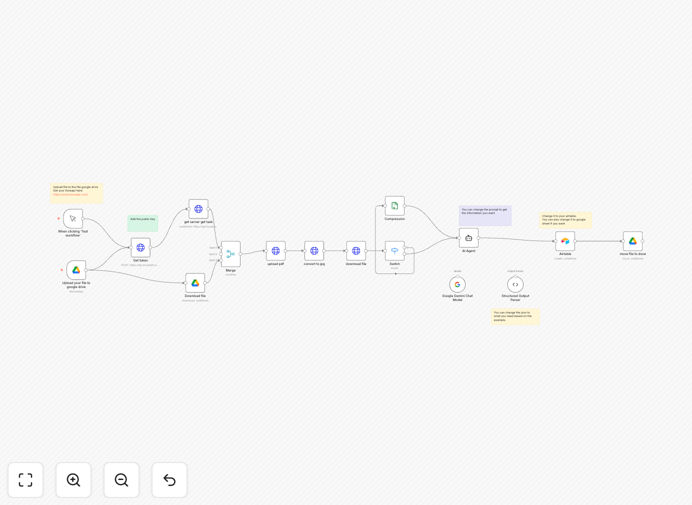Viewport: 692px width, 505px height.
Task: Select the upload pdf HTTP node
Action: point(276,251)
